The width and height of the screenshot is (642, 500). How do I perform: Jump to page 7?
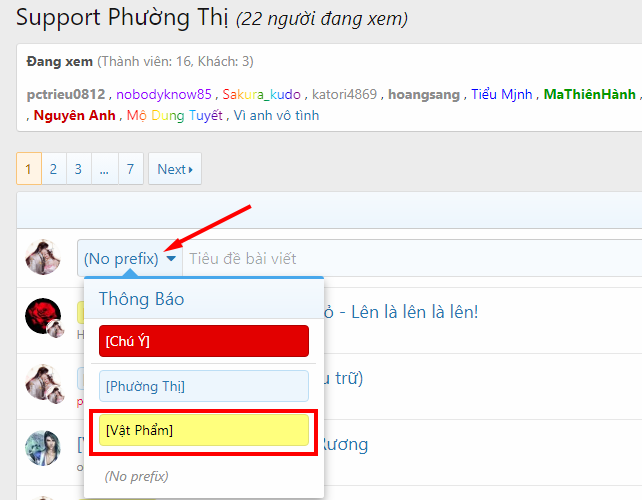130,169
